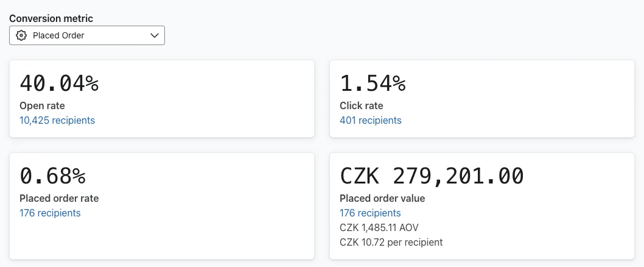Click the 0.68% placed order figure
This screenshot has width=644, height=267.
coord(52,176)
